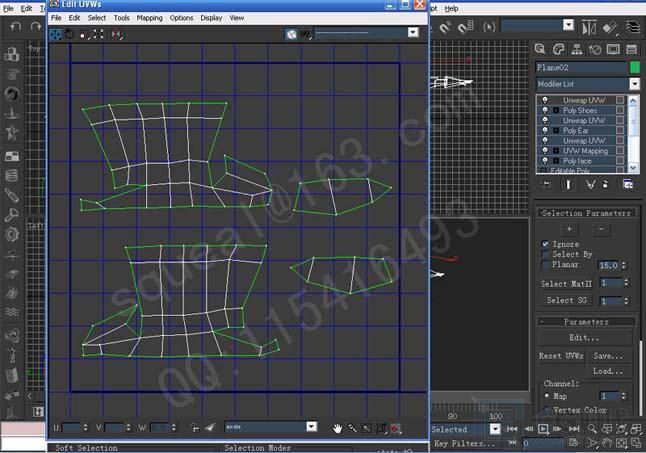Open the named selection dropdown in main toolbar

pyautogui.click(x=569, y=25)
